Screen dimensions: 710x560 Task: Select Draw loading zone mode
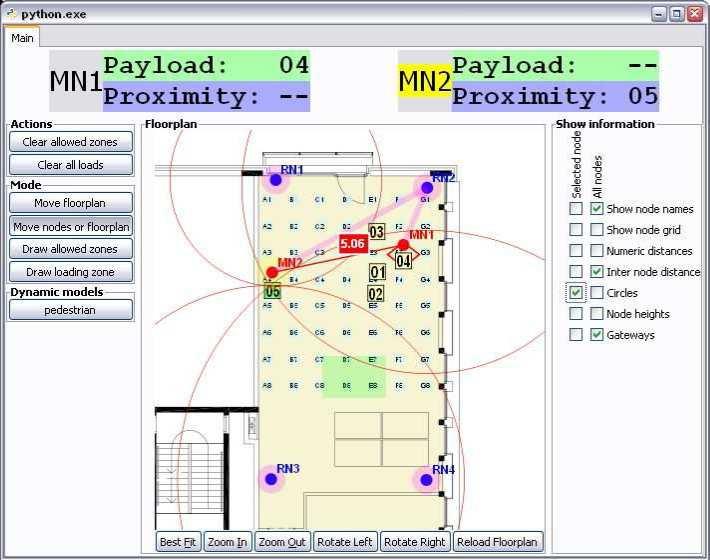tap(71, 272)
